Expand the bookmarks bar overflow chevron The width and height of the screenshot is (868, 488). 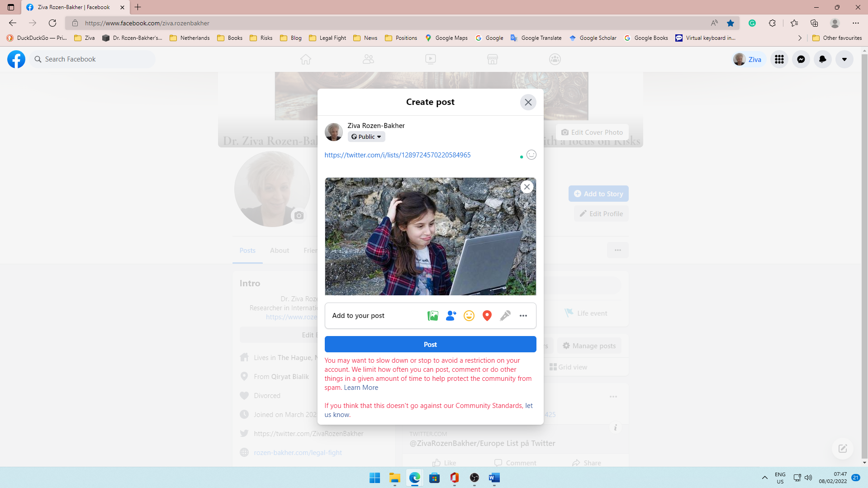point(800,38)
